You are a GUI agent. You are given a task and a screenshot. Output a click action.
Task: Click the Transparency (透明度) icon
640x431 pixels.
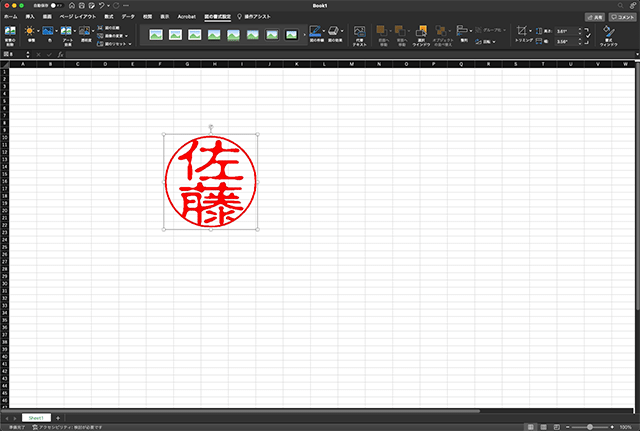click(x=86, y=32)
